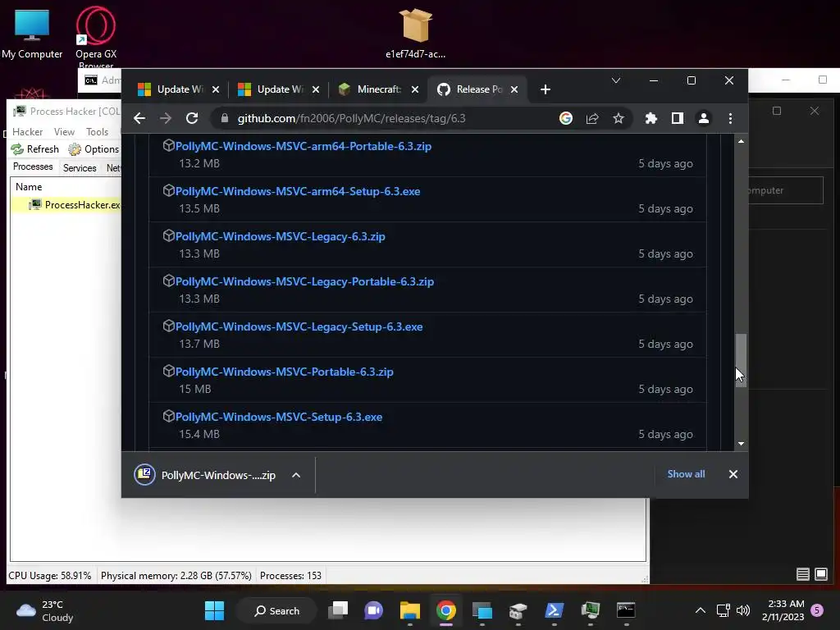
Task: Open Hacker menu in Process Hacker
Action: click(x=27, y=132)
